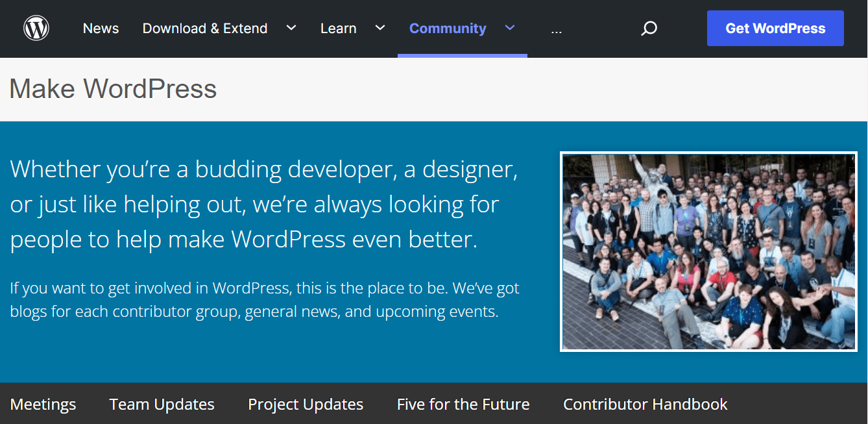Open the search magnifier icon

(x=649, y=29)
